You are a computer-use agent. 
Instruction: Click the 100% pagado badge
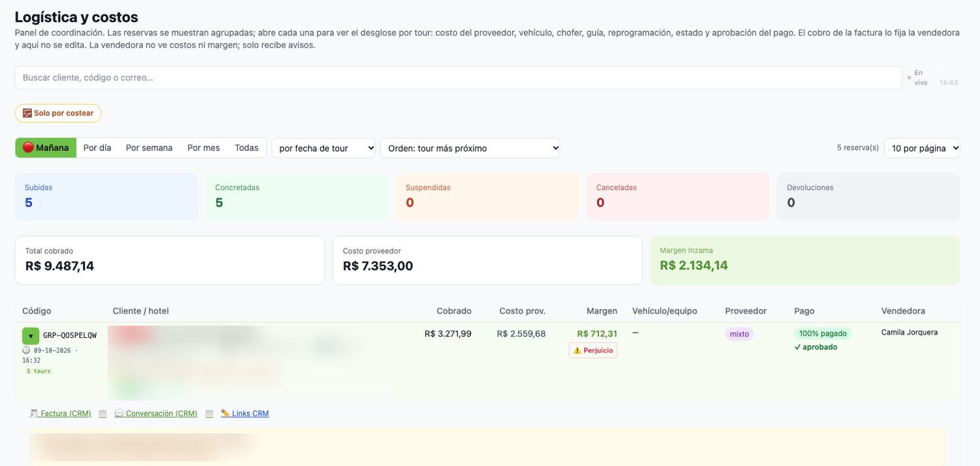click(823, 334)
